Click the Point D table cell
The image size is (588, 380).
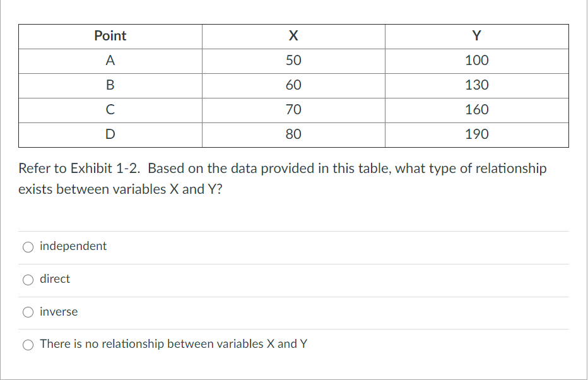click(110, 134)
